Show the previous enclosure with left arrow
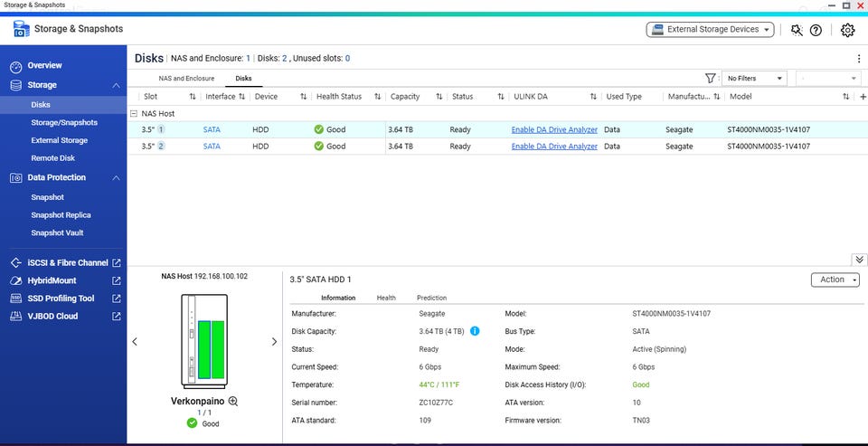 [x=135, y=342]
